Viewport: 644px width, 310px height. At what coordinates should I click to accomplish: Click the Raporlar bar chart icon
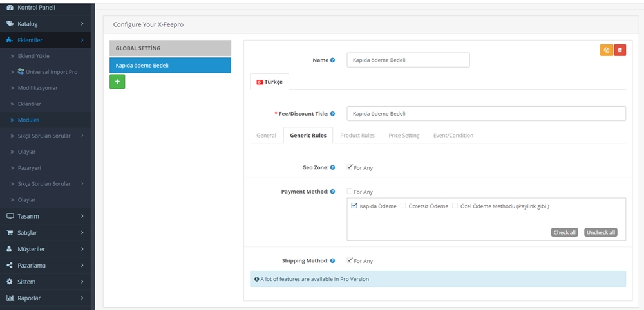point(10,298)
